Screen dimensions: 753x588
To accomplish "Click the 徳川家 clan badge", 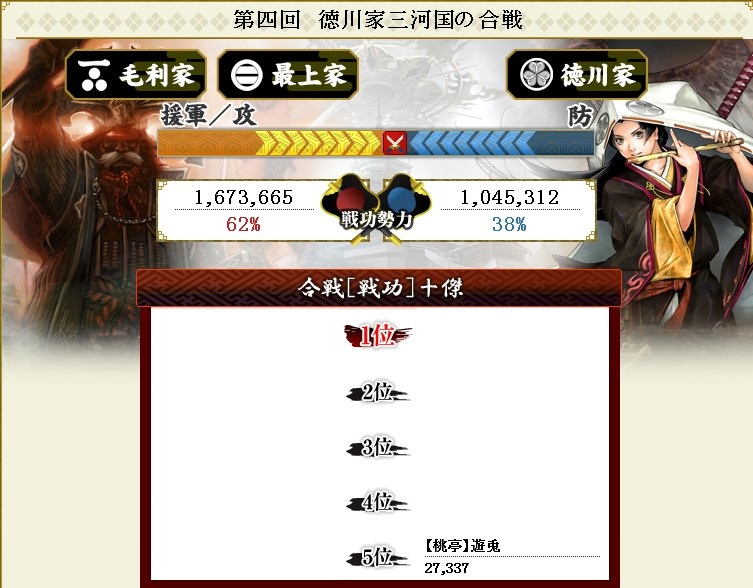I will (577, 74).
